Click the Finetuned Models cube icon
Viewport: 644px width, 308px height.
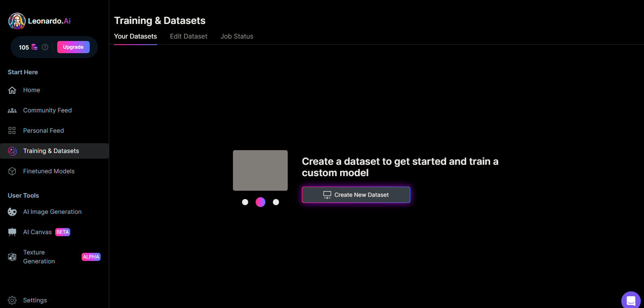pos(12,171)
